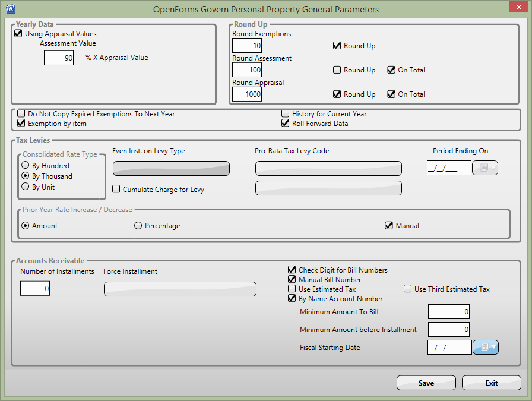Choose Percentage for prior year rate change

138,226
